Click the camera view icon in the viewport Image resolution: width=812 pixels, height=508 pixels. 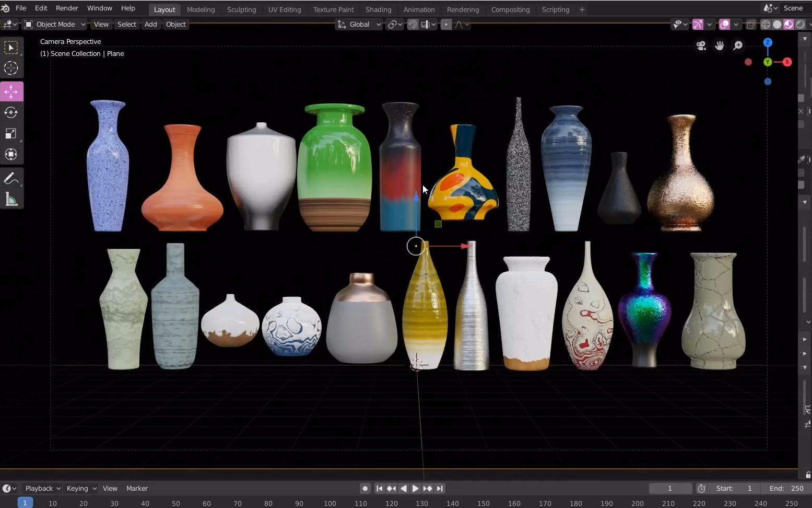pos(701,45)
